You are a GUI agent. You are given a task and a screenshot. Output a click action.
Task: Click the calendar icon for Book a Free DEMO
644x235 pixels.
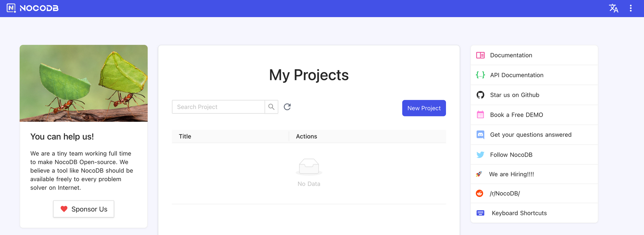480,115
